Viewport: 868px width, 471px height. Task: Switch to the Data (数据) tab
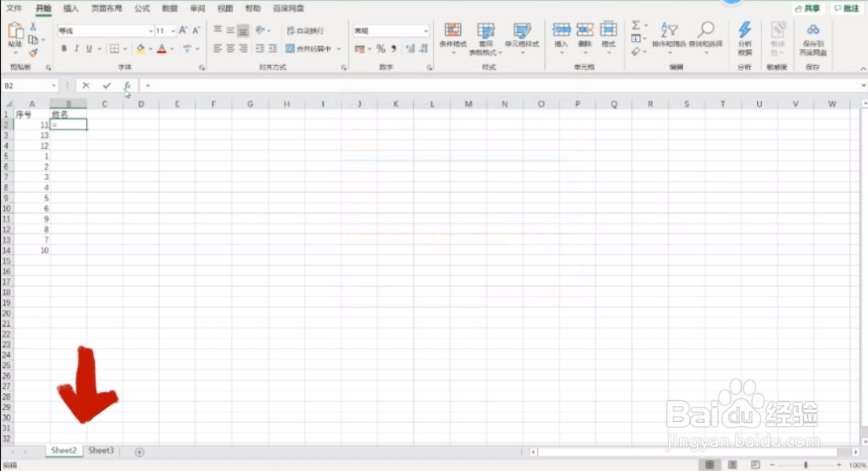tap(170, 8)
